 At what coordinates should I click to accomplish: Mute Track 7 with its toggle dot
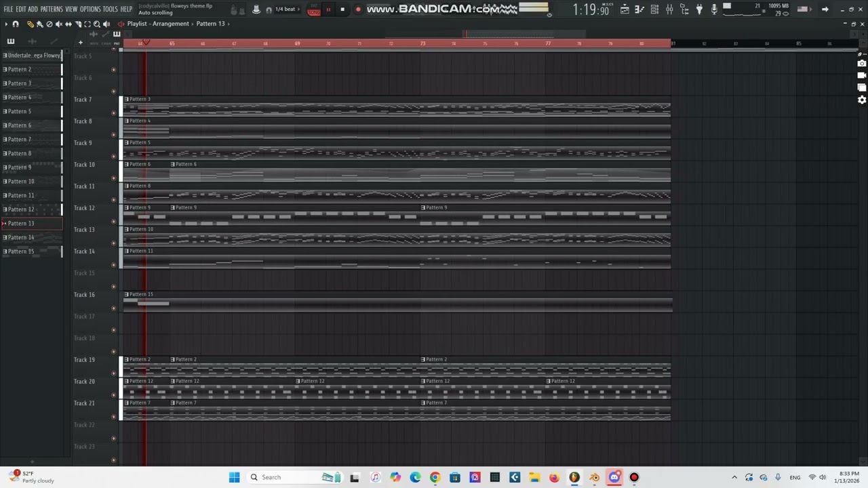[113, 113]
